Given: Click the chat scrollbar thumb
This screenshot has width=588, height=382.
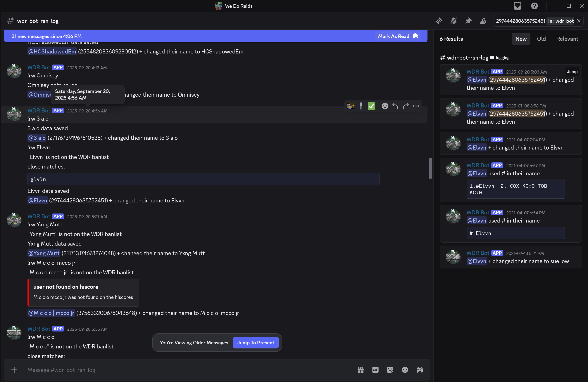Looking at the screenshot, I should click(x=430, y=168).
